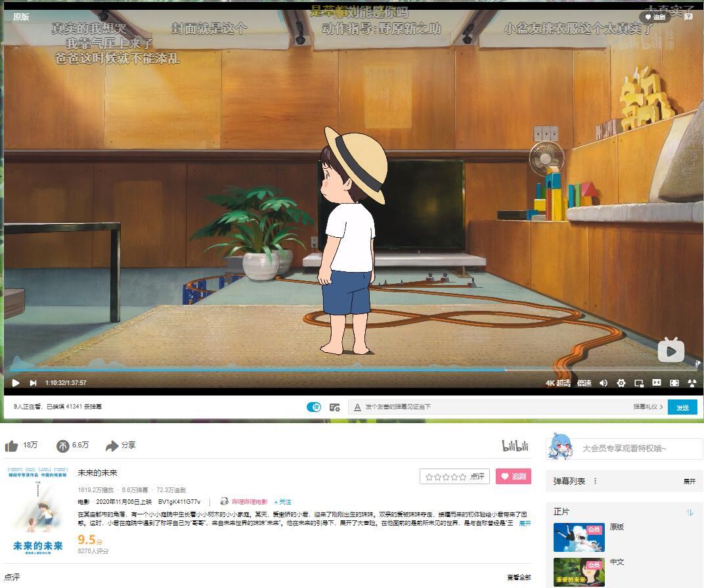
Task: Open the movie poster 未来的未来
Action: pyautogui.click(x=37, y=511)
